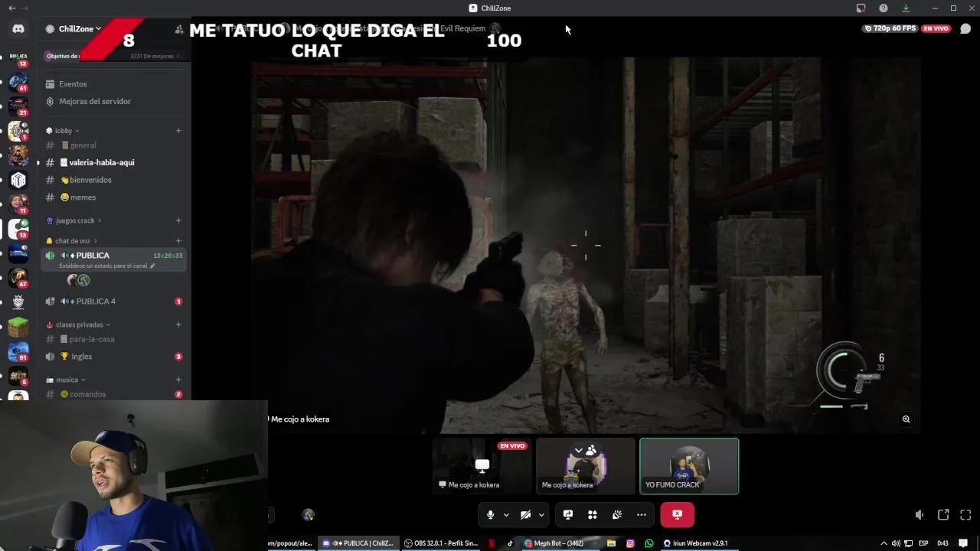
Task: Open Instagram taskbar icon
Action: point(630,543)
